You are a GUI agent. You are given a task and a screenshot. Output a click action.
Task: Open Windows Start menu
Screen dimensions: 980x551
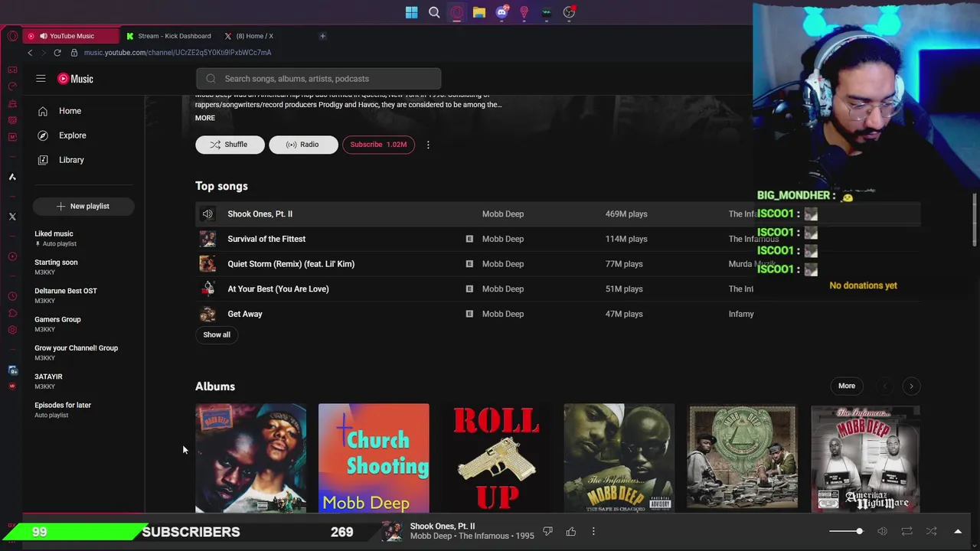pos(412,12)
